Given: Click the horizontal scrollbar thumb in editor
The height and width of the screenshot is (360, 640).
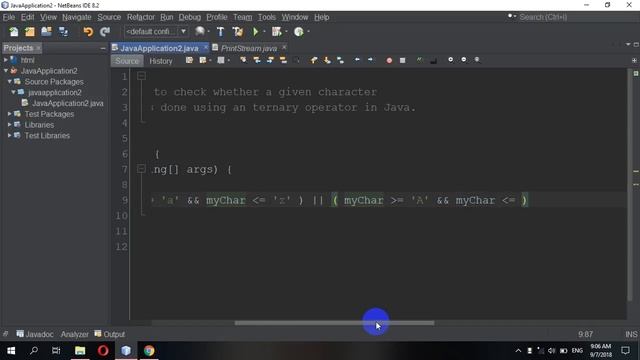Looking at the screenshot, I should tap(334, 323).
